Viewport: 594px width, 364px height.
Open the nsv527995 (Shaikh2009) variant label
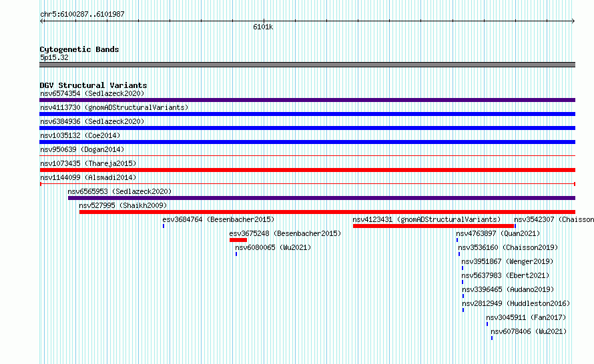(123, 205)
